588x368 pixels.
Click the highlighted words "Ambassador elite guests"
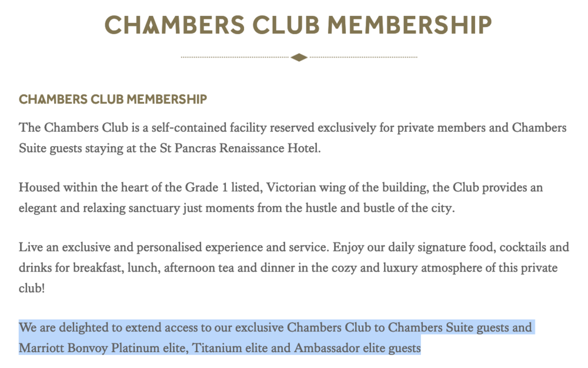coord(358,347)
